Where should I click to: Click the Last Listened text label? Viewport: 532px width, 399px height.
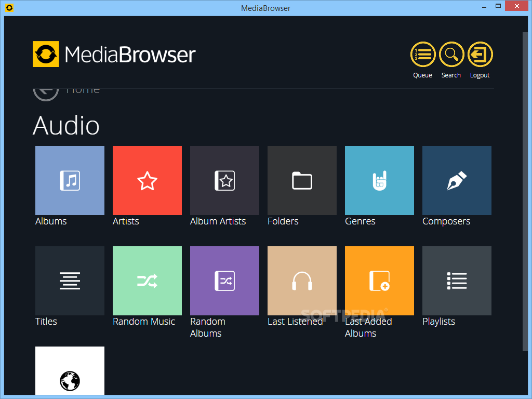point(295,321)
